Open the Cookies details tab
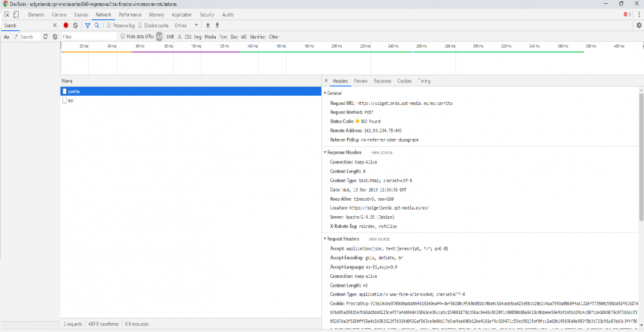The height and width of the screenshot is (332, 644). coord(404,81)
